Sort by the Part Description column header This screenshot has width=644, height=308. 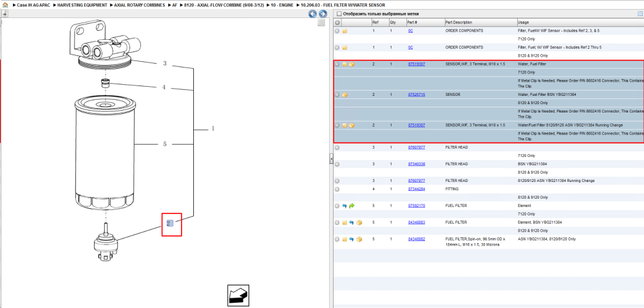[480, 22]
